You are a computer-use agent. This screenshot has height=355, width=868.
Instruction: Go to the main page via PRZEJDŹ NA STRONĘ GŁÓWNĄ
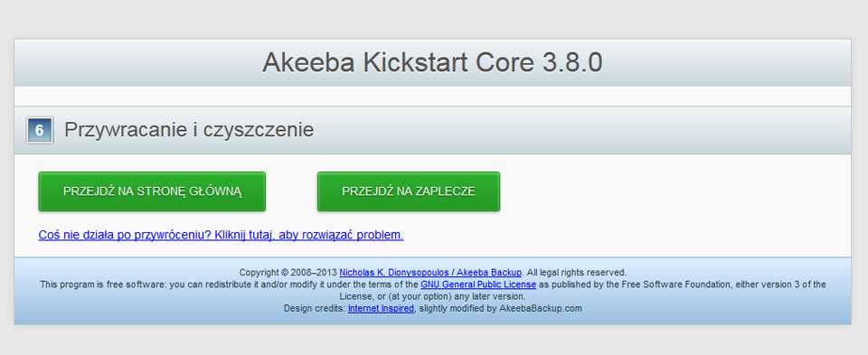pyautogui.click(x=152, y=192)
